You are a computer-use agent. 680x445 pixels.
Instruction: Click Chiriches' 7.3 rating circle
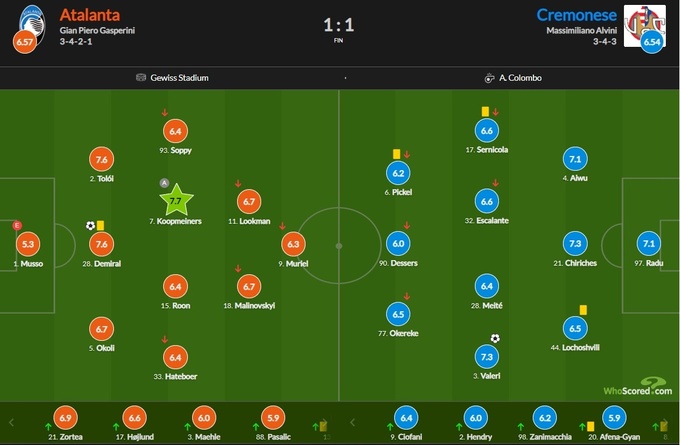pos(574,243)
